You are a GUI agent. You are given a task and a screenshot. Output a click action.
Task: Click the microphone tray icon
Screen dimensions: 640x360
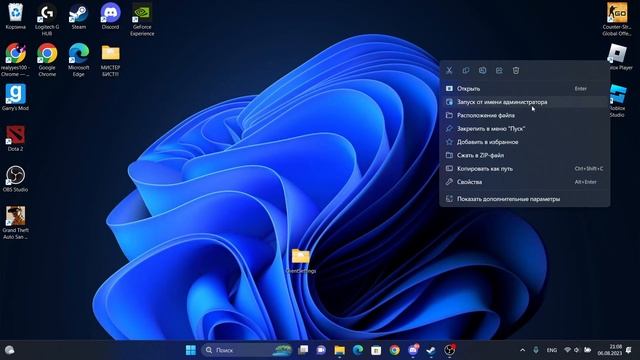click(x=536, y=350)
